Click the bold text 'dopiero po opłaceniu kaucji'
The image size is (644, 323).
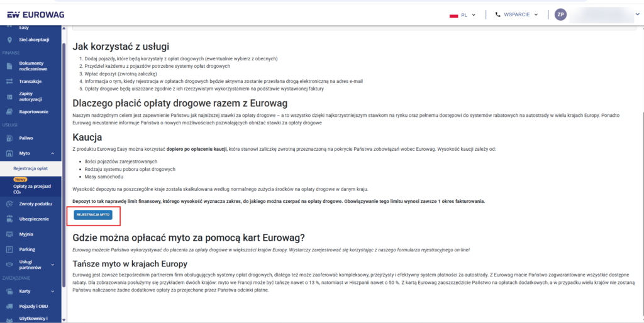pos(196,150)
